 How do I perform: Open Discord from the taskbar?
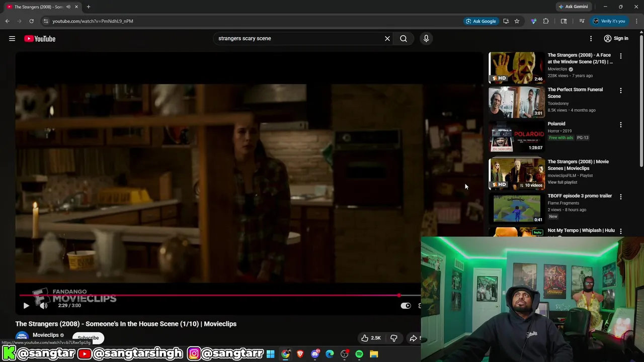(315, 354)
